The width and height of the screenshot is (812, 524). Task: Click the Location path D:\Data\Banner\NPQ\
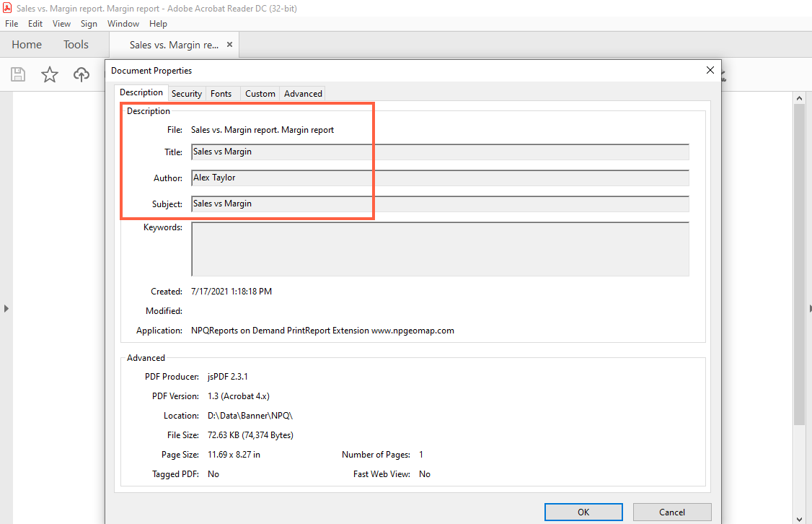250,416
